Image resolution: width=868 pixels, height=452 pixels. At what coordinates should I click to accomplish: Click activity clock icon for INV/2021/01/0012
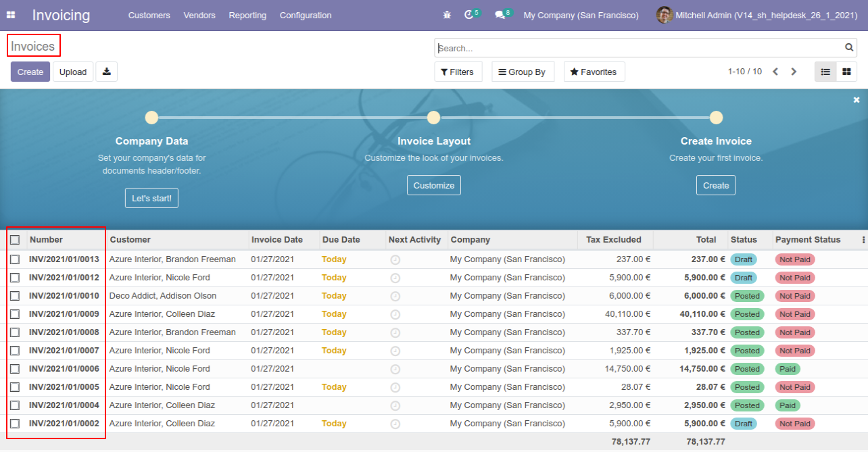395,278
